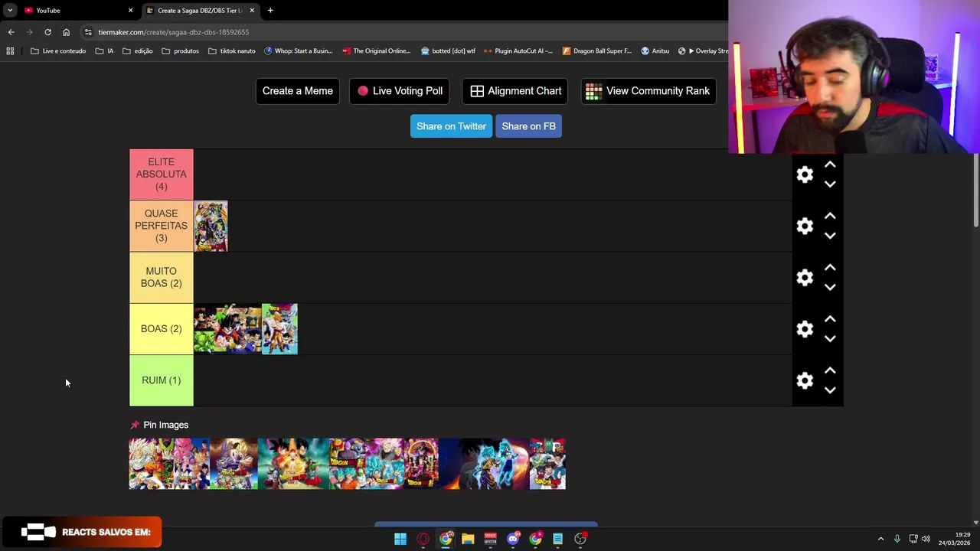
Task: Pick the Battle of Gods image in pool
Action: [x=234, y=464]
